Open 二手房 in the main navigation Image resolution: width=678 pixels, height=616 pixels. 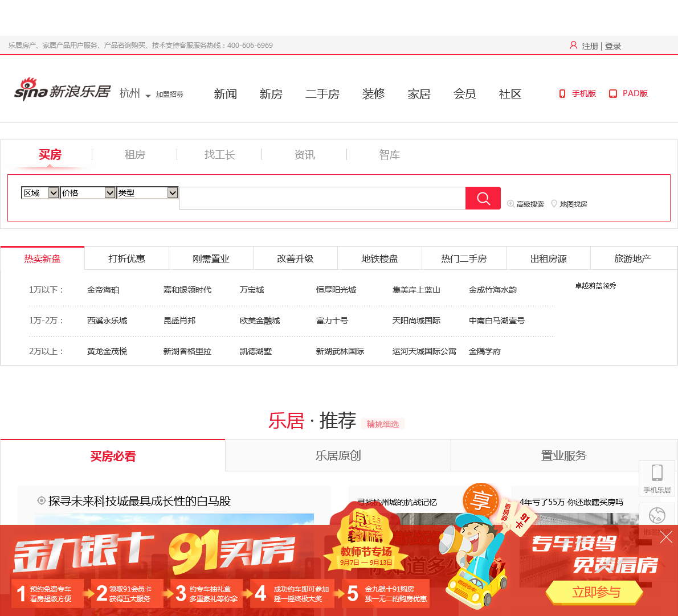(322, 94)
